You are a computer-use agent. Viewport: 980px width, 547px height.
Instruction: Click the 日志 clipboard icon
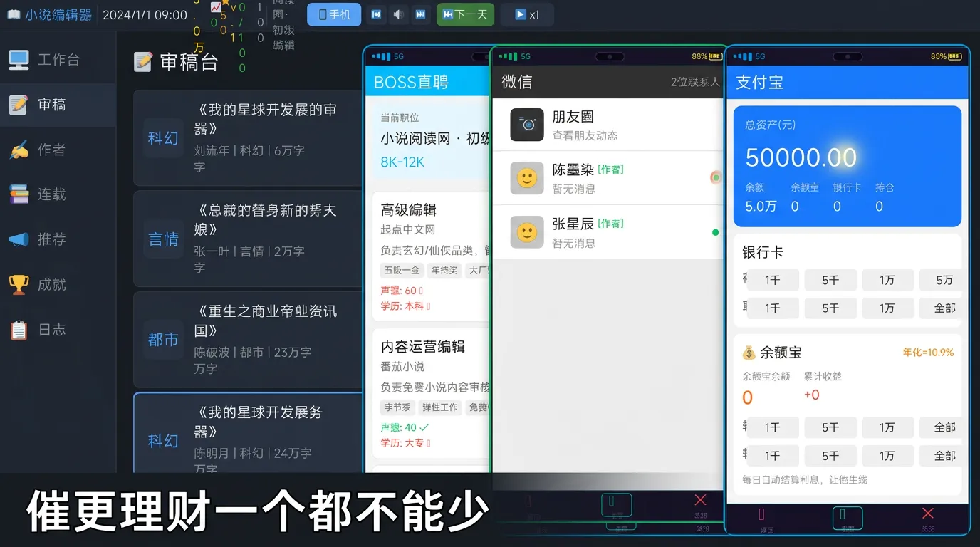[x=19, y=330]
